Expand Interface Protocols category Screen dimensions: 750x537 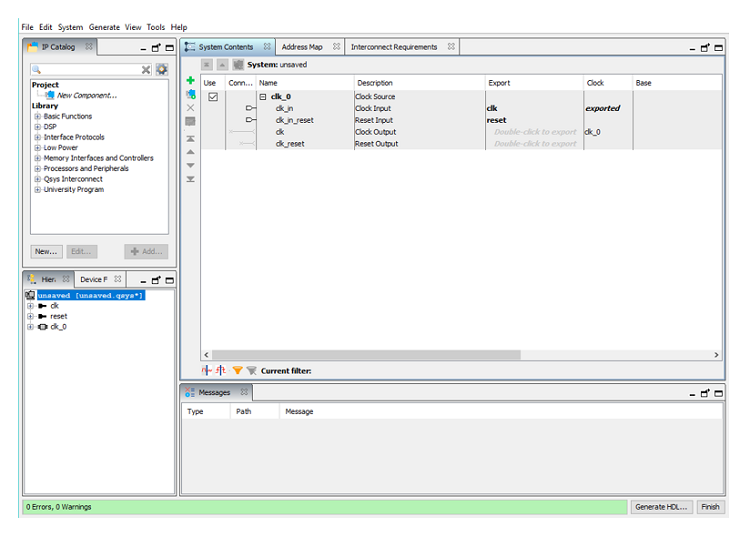click(x=37, y=137)
